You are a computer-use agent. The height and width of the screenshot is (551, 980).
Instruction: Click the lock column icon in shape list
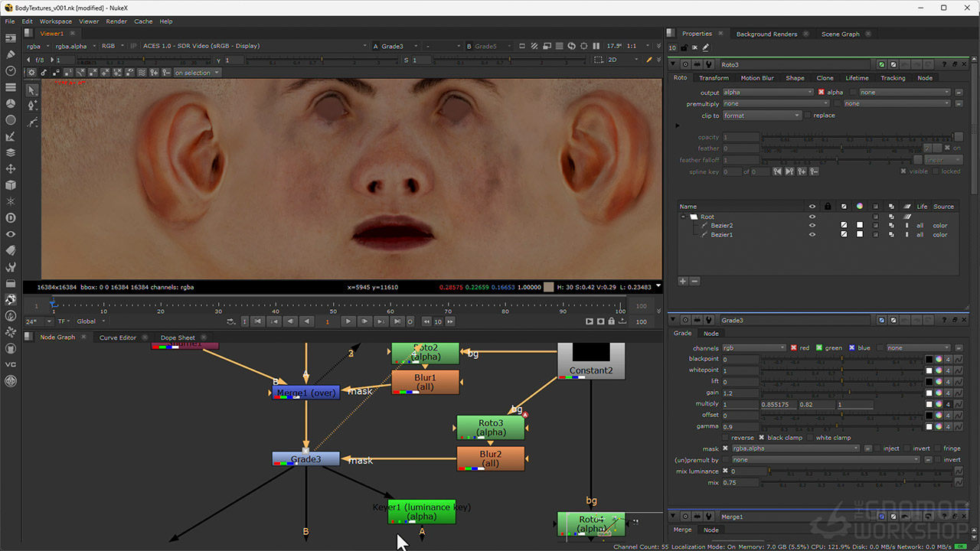tap(827, 207)
